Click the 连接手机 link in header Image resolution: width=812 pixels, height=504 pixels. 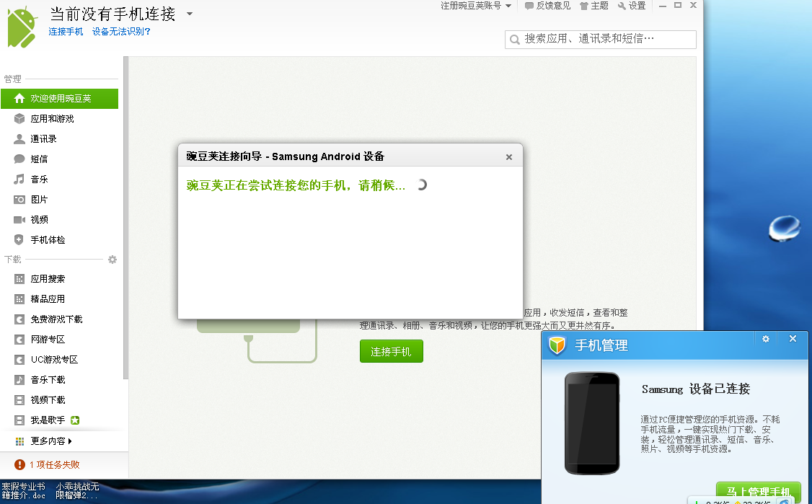click(66, 32)
